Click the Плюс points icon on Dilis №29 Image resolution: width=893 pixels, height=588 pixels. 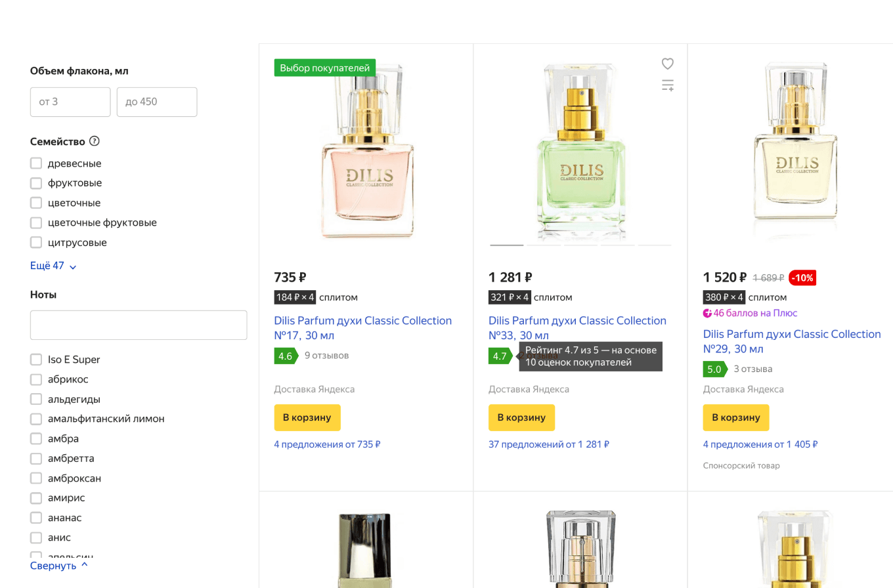coord(707,313)
